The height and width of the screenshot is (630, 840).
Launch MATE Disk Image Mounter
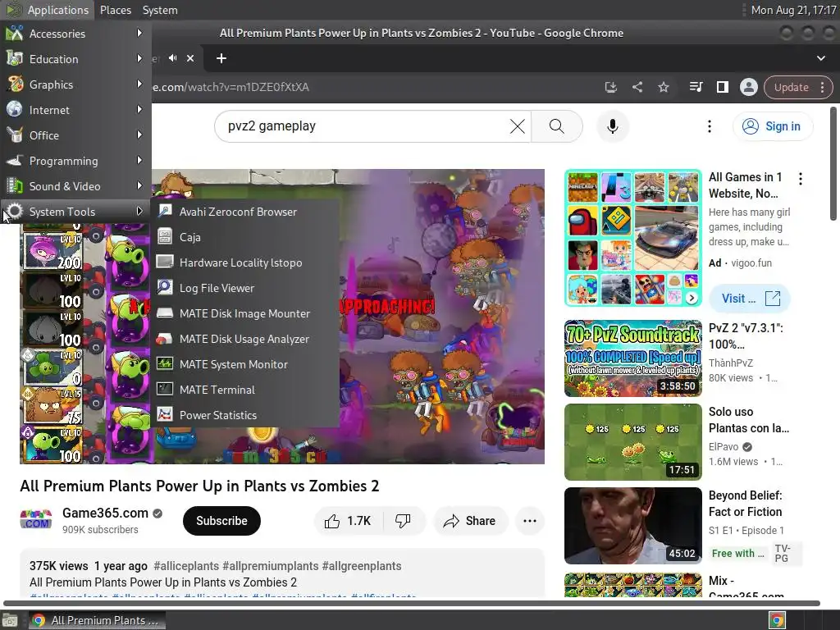pos(245,313)
